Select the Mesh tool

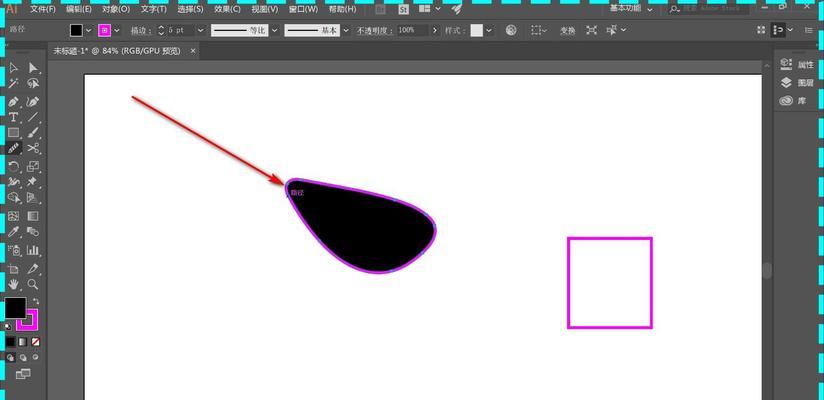pos(14,216)
